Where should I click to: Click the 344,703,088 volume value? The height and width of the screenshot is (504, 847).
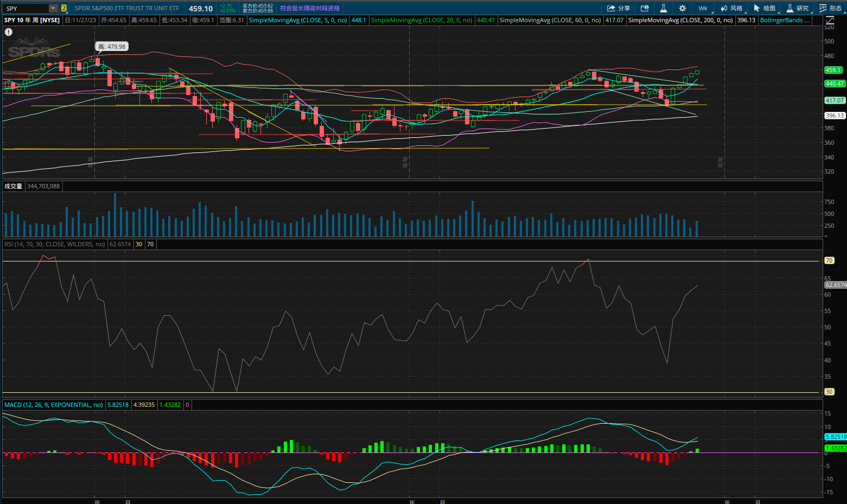coord(43,186)
